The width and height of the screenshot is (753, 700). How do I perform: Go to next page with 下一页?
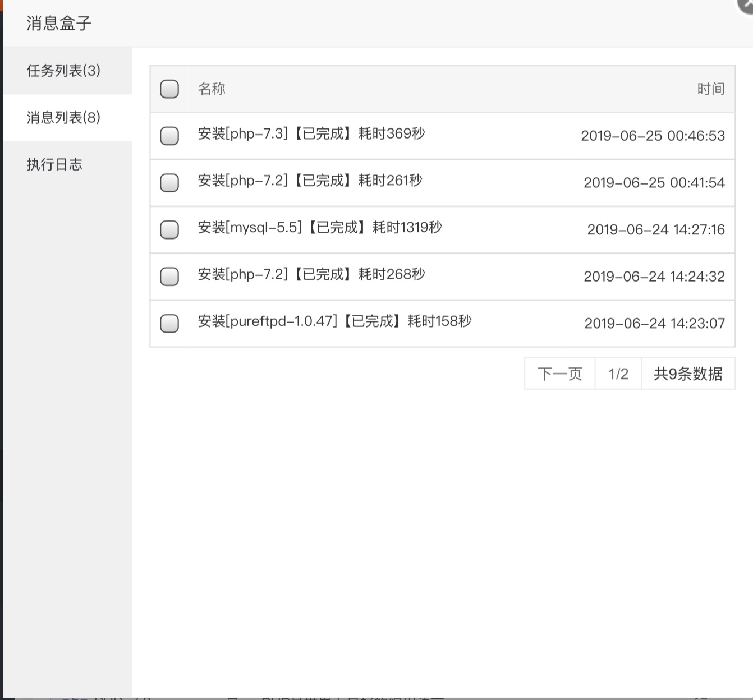click(559, 374)
